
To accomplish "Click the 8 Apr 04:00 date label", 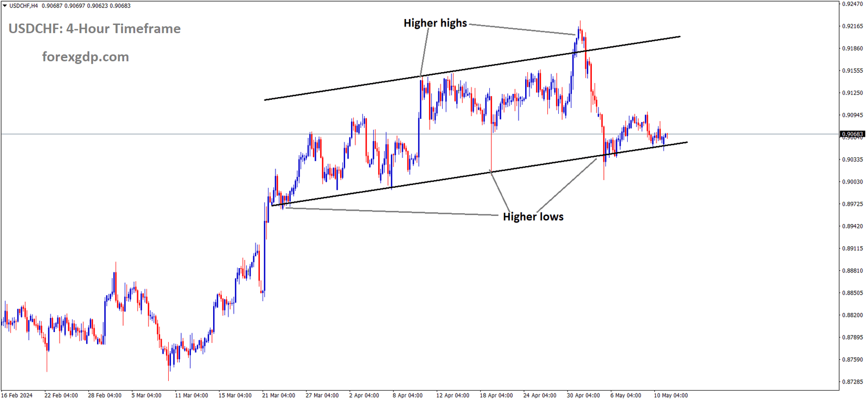I will pyautogui.click(x=407, y=396).
